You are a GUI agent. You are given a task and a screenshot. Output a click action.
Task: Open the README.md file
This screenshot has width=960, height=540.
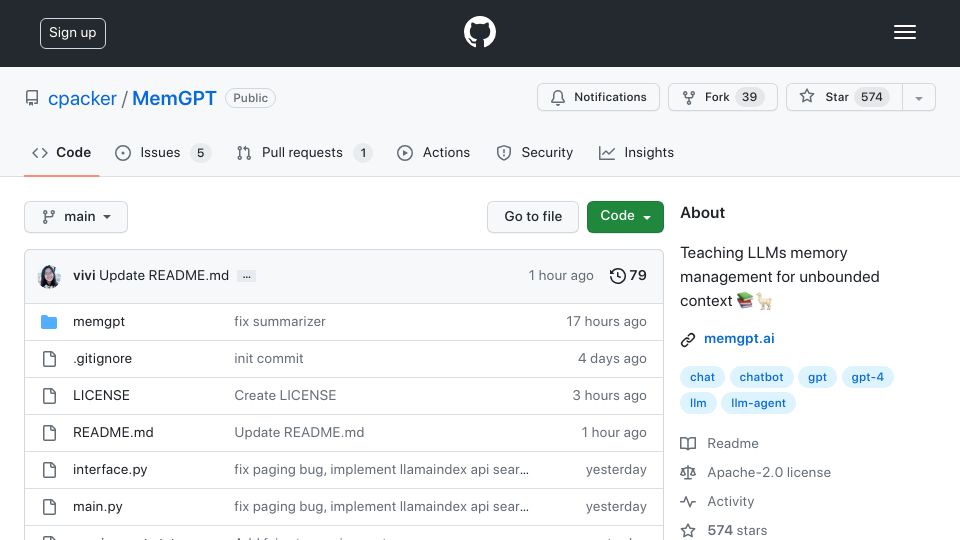click(113, 432)
